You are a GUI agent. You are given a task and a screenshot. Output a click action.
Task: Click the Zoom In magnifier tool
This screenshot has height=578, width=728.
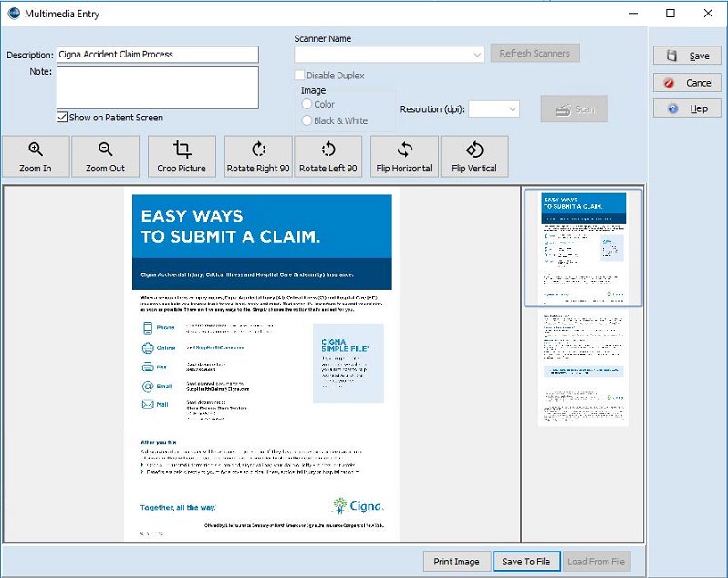[36, 156]
